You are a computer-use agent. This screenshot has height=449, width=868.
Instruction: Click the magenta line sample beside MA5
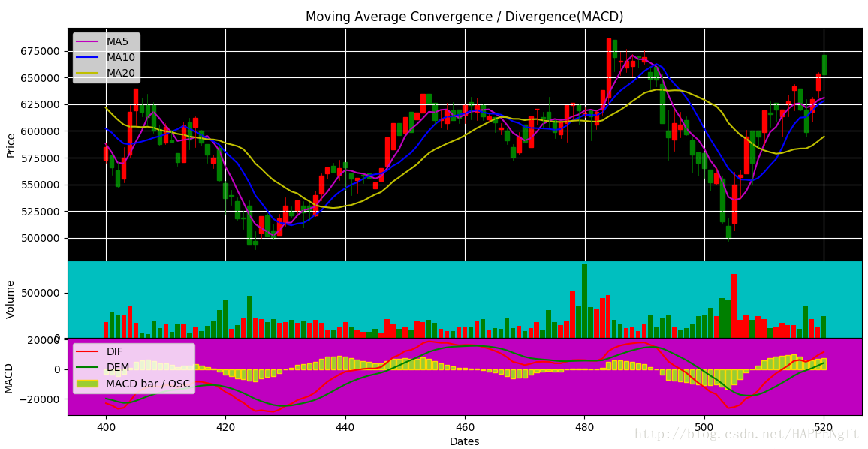88,41
